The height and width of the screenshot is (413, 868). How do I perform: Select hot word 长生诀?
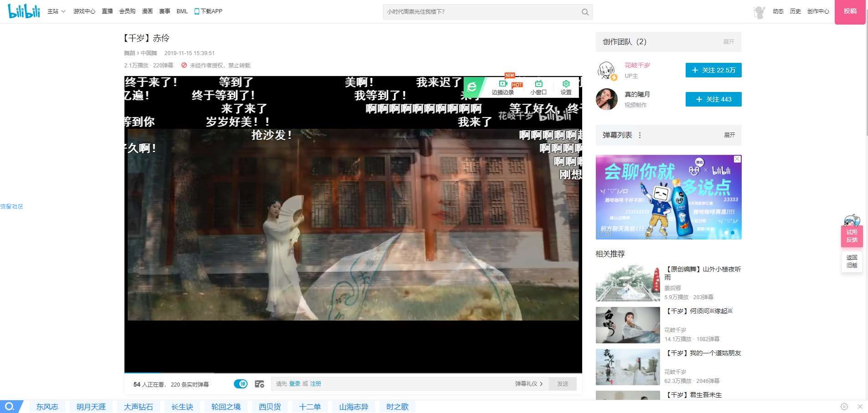pos(182,407)
